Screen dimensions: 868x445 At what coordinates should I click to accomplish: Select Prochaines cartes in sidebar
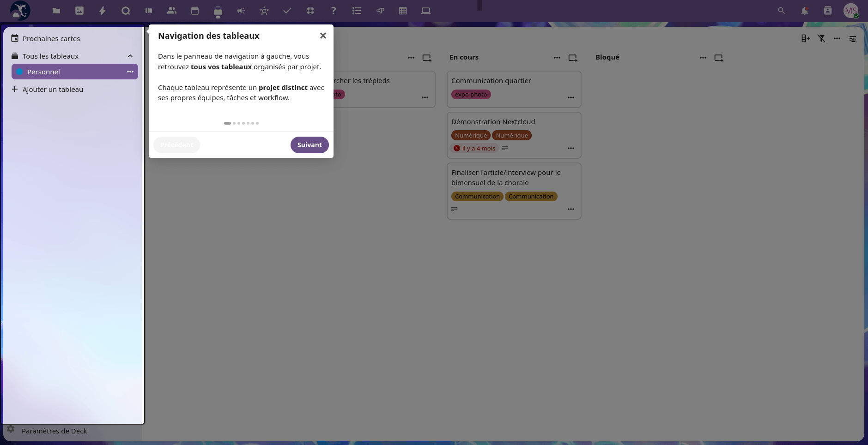click(51, 39)
